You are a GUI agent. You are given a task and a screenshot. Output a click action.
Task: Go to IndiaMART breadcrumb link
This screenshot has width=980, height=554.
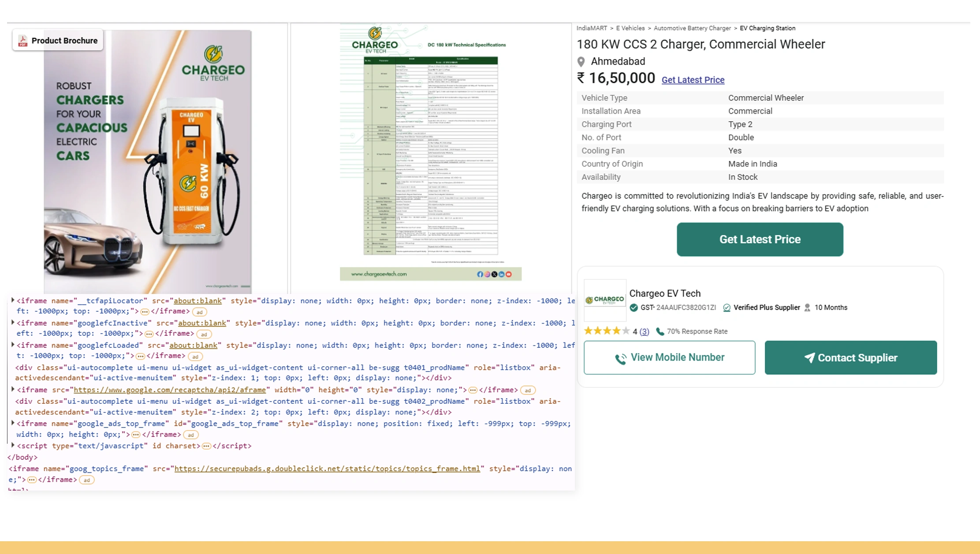click(592, 28)
